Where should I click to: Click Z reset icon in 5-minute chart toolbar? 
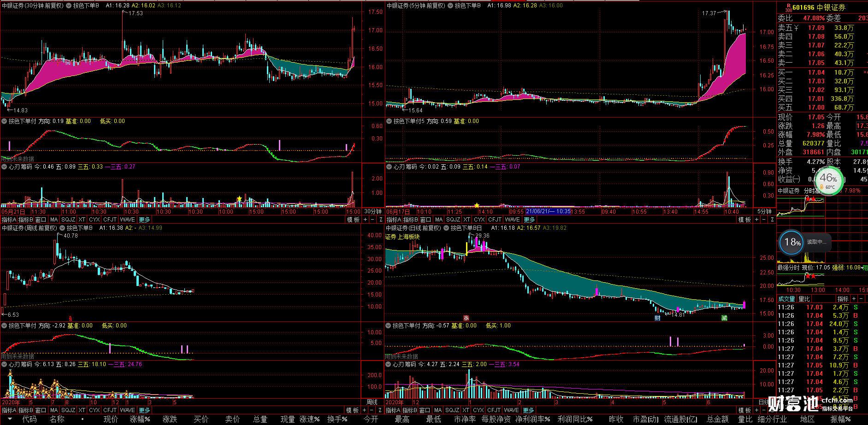[772, 220]
